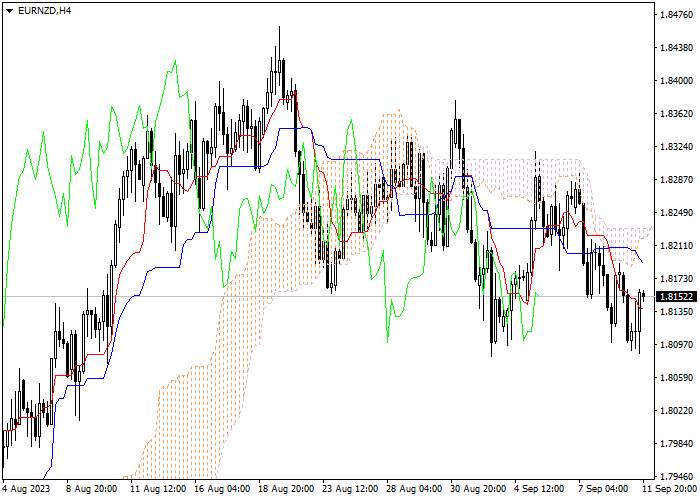Select the current price label 1.81522
The height and width of the screenshot is (500, 700).
pos(676,297)
